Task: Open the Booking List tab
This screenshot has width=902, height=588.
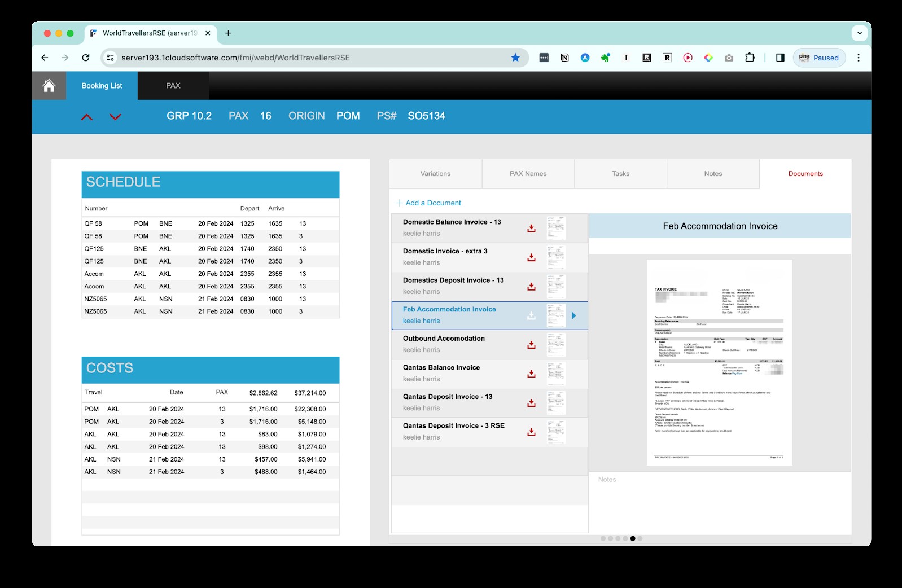Action: [102, 86]
